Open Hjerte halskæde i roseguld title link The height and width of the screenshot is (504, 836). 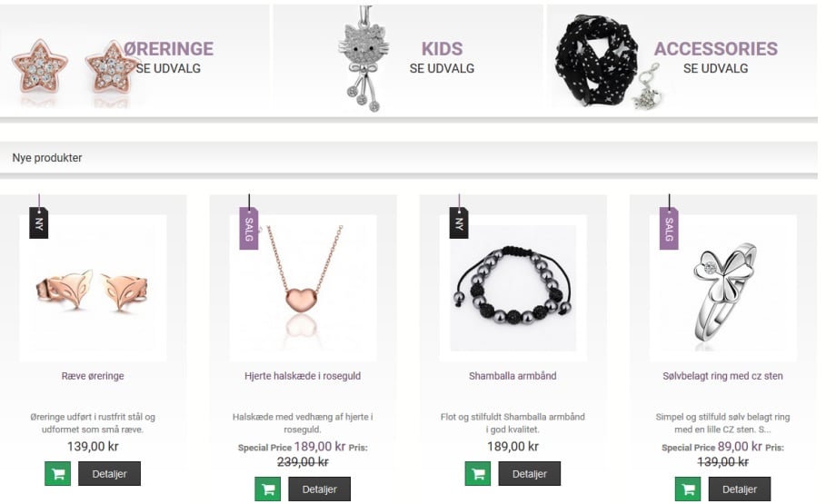click(303, 376)
